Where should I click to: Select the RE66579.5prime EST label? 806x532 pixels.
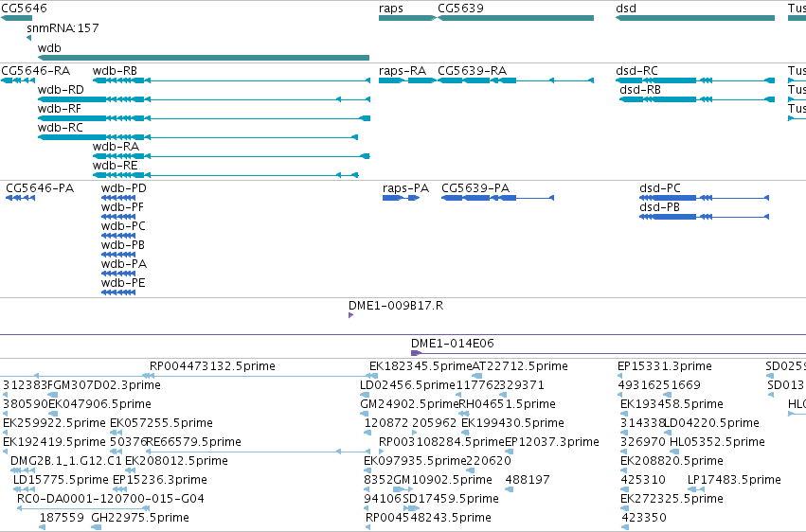click(x=194, y=442)
